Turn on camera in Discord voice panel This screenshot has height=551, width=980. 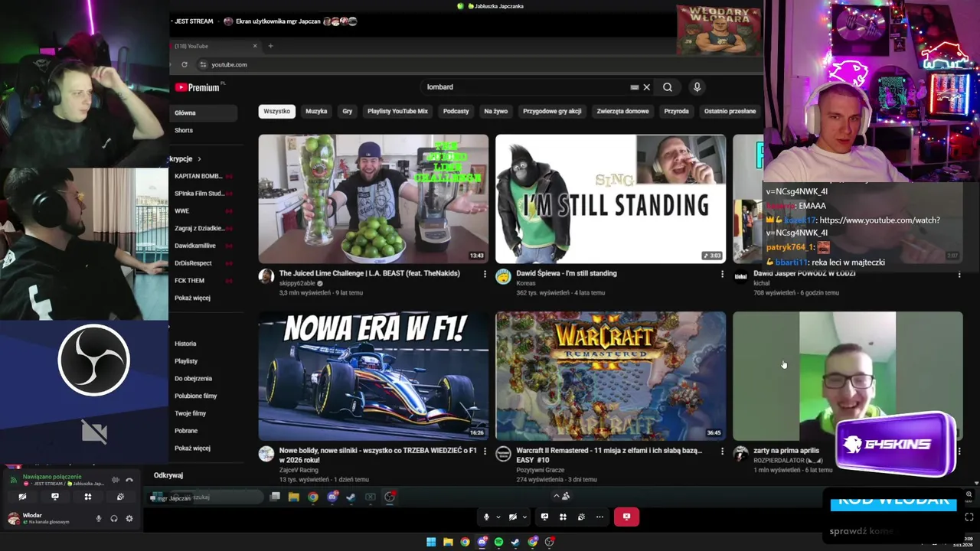tap(22, 497)
